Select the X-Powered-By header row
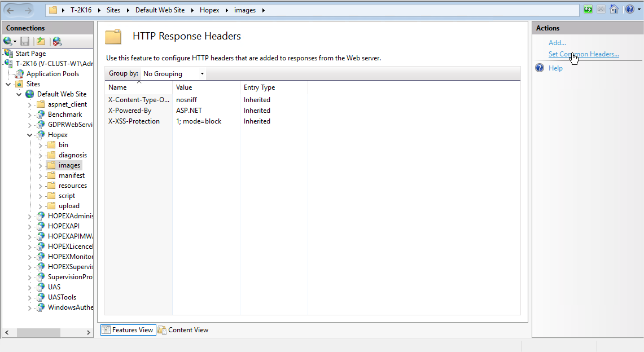Screen dimensions: 644x352 pos(130,111)
